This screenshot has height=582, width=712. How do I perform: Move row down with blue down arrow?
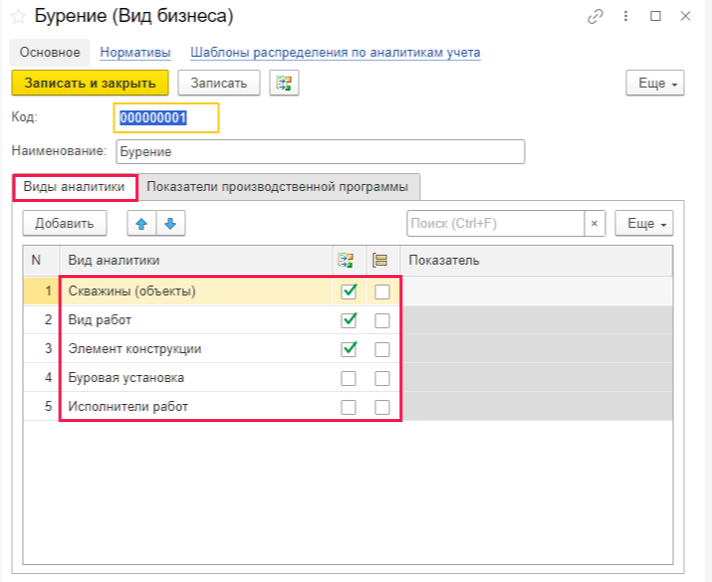(x=171, y=223)
